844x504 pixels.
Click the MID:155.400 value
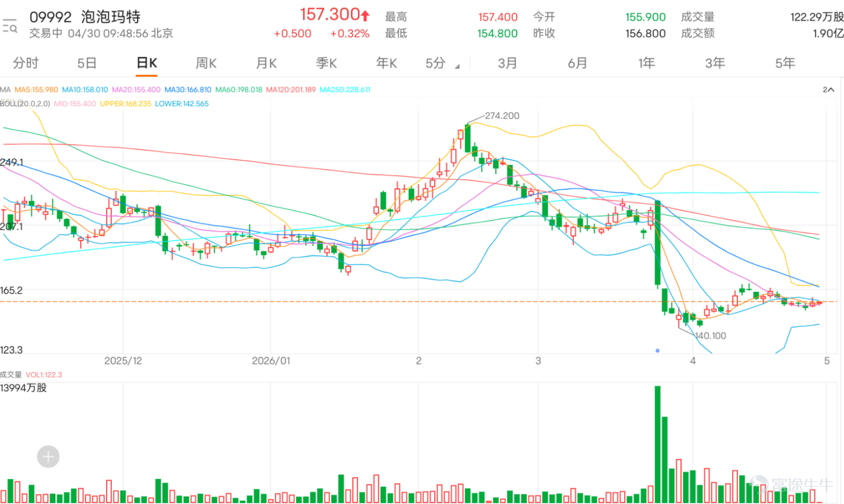tap(75, 104)
